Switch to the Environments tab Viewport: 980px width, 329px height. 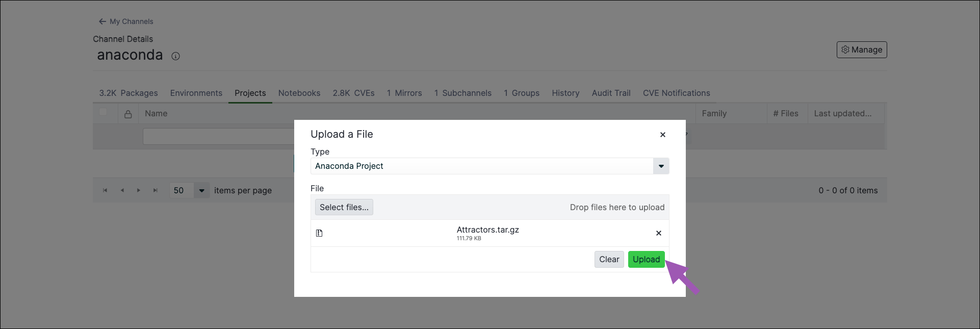click(196, 93)
